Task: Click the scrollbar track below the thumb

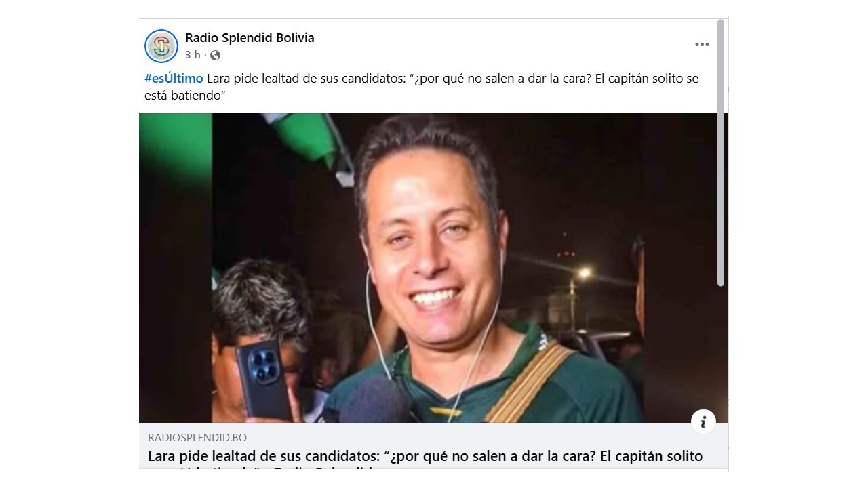Action: pyautogui.click(x=721, y=376)
